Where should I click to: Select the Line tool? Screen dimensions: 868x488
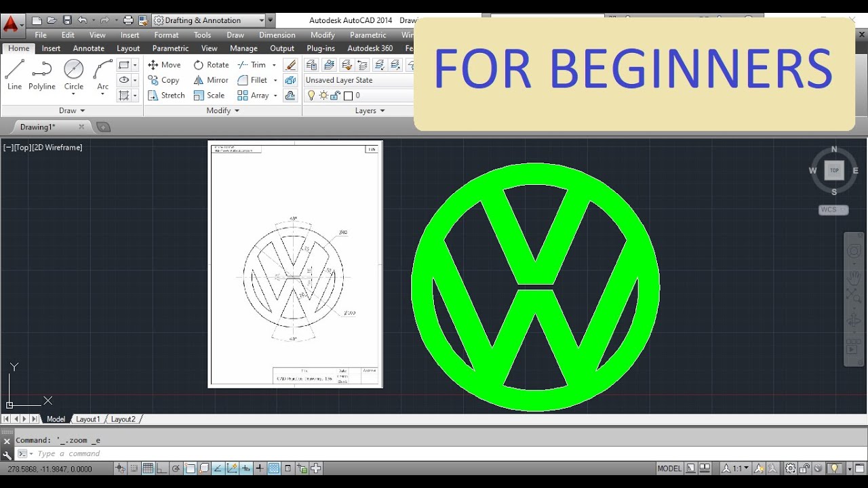tap(15, 75)
